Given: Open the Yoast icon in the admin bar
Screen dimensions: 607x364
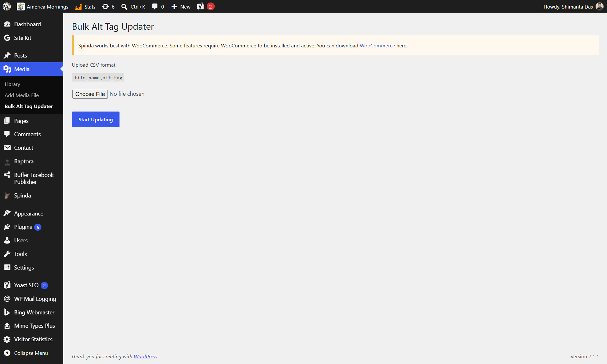Looking at the screenshot, I should (200, 6).
